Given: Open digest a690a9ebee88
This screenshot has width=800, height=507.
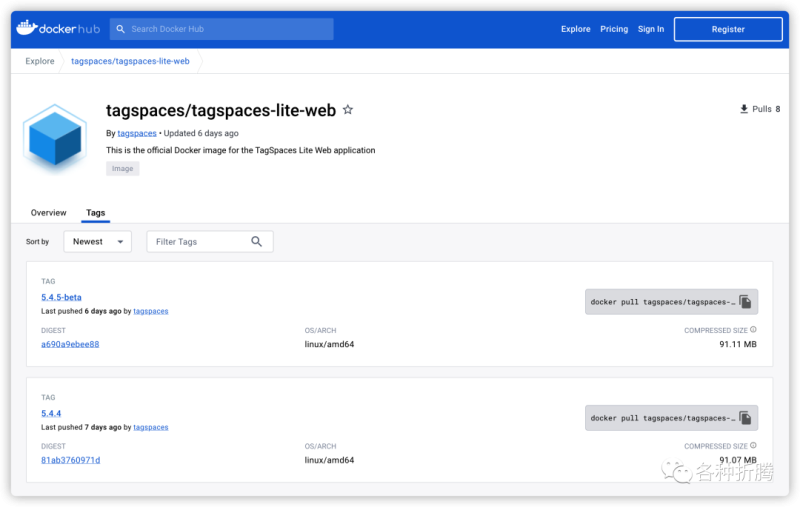Looking at the screenshot, I should (70, 344).
